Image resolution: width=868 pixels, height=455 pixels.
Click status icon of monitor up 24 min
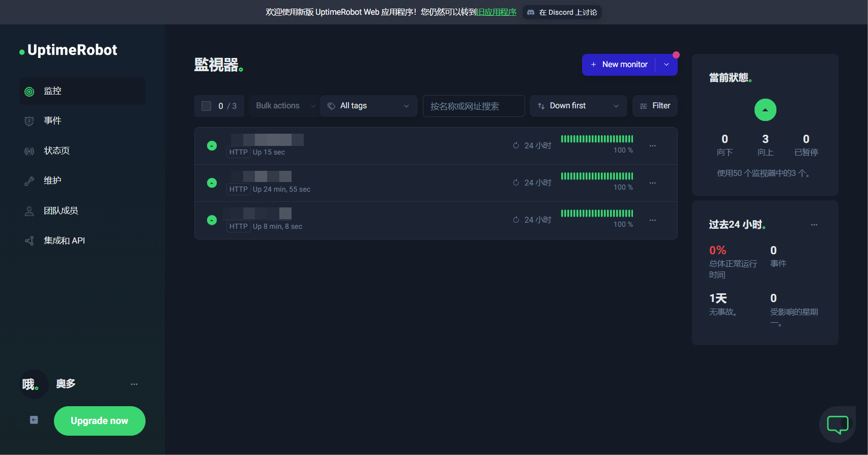pyautogui.click(x=212, y=183)
